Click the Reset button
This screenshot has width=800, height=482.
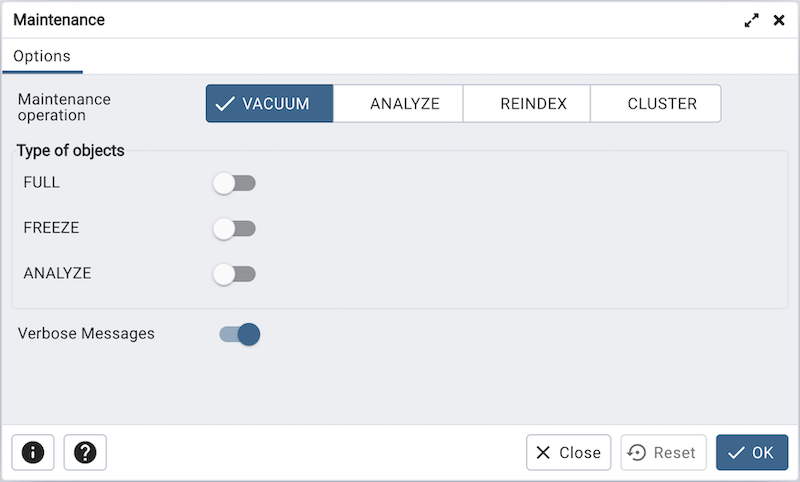point(664,453)
